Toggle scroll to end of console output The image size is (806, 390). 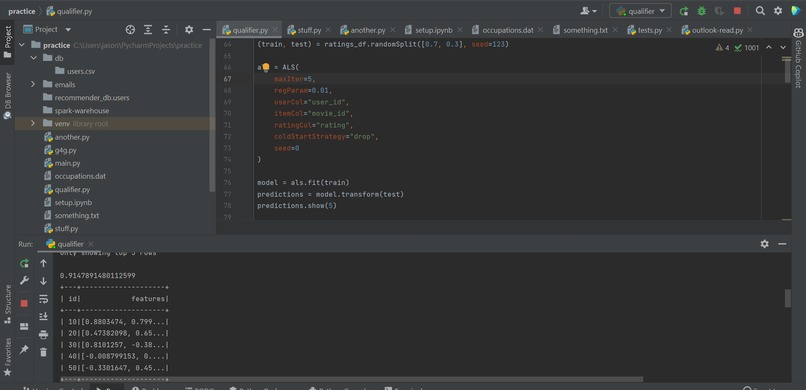coord(43,316)
